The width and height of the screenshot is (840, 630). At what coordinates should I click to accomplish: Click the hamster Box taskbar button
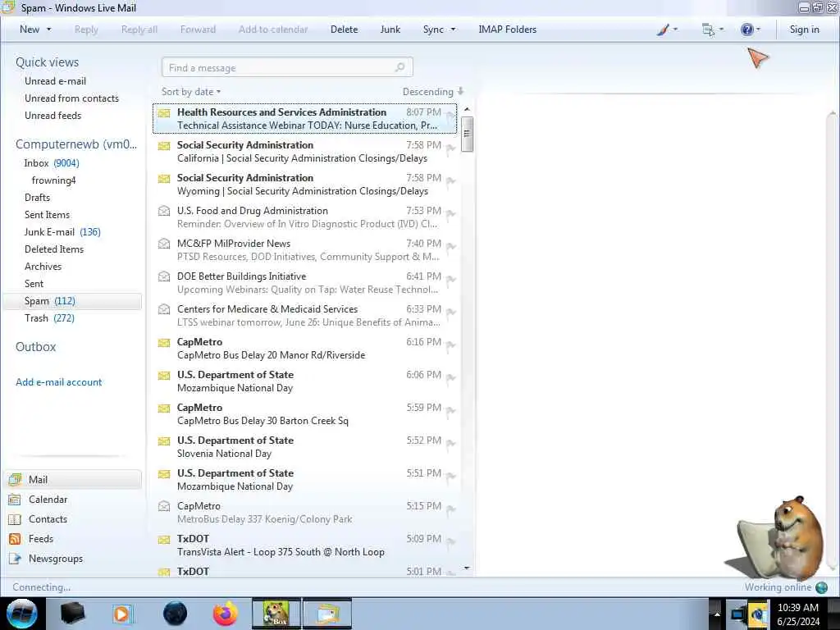point(276,614)
